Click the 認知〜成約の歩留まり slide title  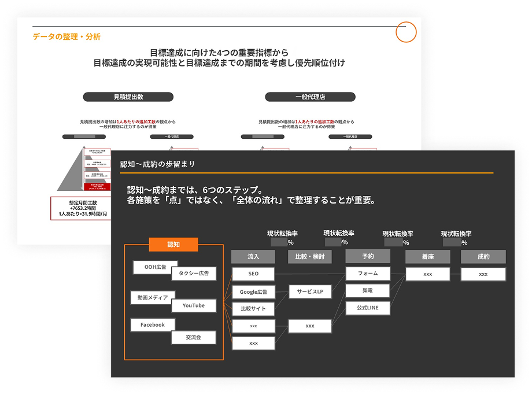157,164
